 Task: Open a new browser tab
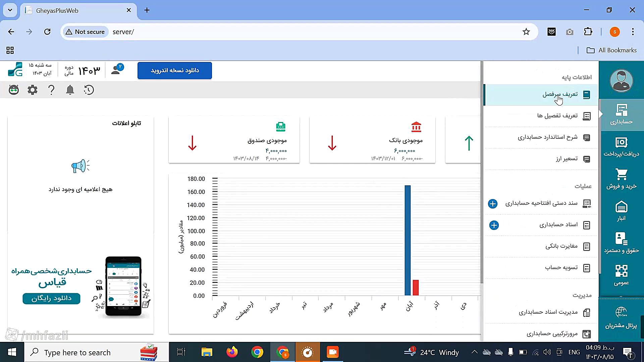(147, 10)
